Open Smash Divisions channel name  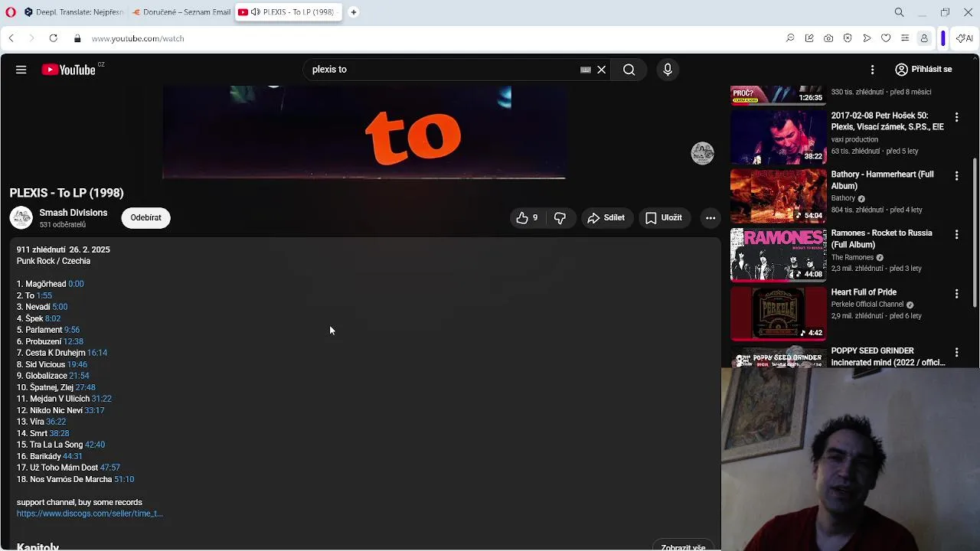[73, 213]
